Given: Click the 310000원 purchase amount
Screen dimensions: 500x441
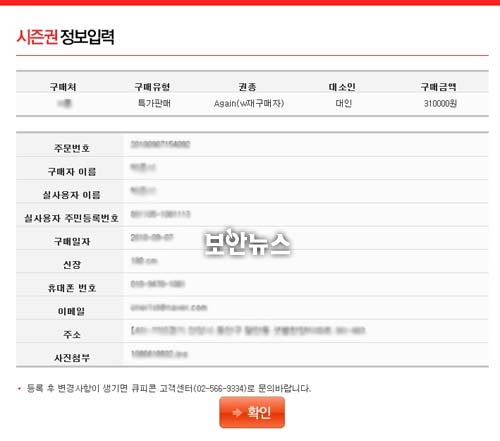Looking at the screenshot, I should coord(440,104).
